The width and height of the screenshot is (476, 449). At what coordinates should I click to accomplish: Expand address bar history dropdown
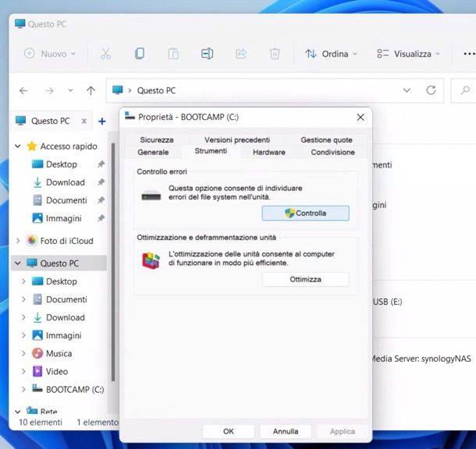click(x=407, y=90)
